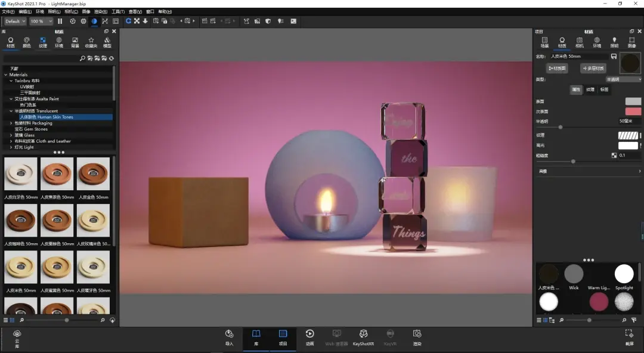Click the library search magnifier icon
The width and height of the screenshot is (644, 353).
pyautogui.click(x=82, y=58)
